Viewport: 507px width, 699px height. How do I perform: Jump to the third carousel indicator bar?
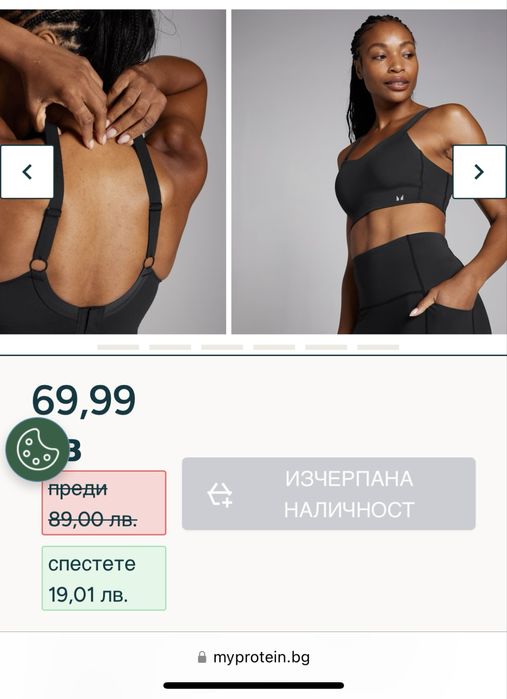coord(222,347)
